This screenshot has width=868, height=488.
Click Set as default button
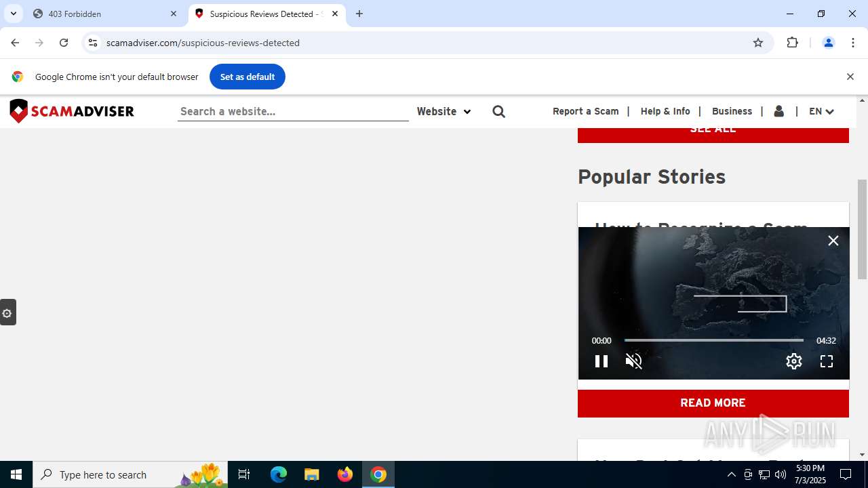coord(248,77)
